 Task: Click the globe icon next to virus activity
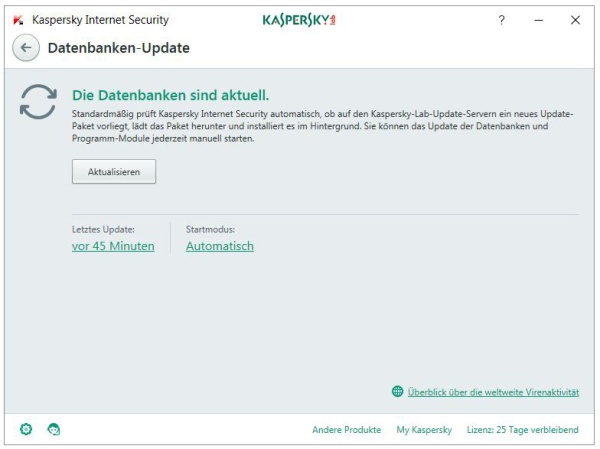398,391
